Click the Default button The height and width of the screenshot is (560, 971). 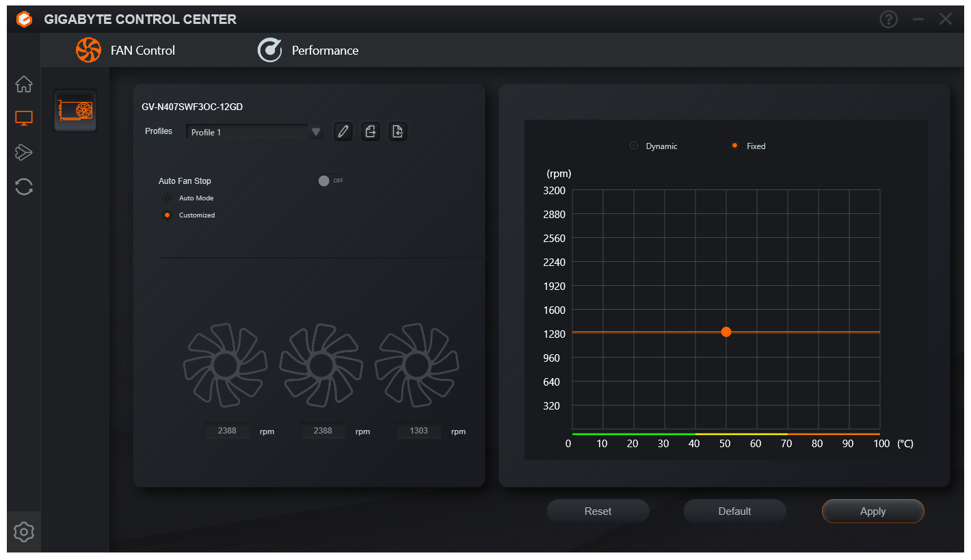click(x=734, y=511)
